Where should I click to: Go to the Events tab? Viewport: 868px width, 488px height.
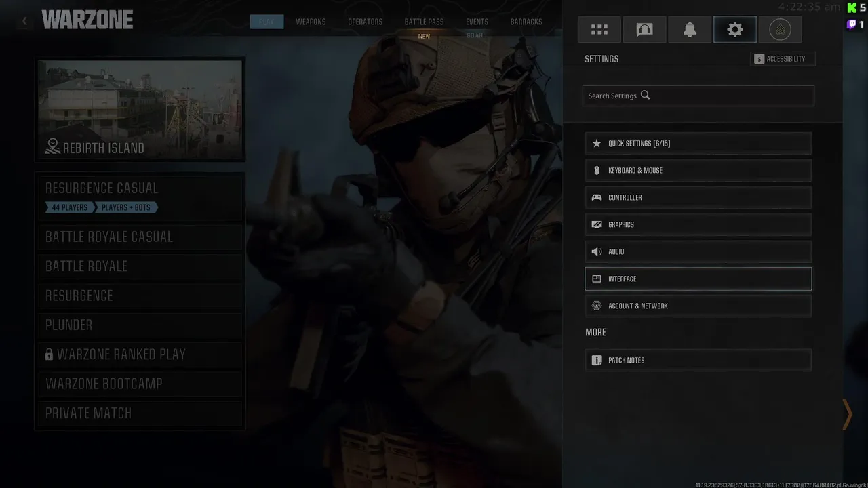point(477,22)
